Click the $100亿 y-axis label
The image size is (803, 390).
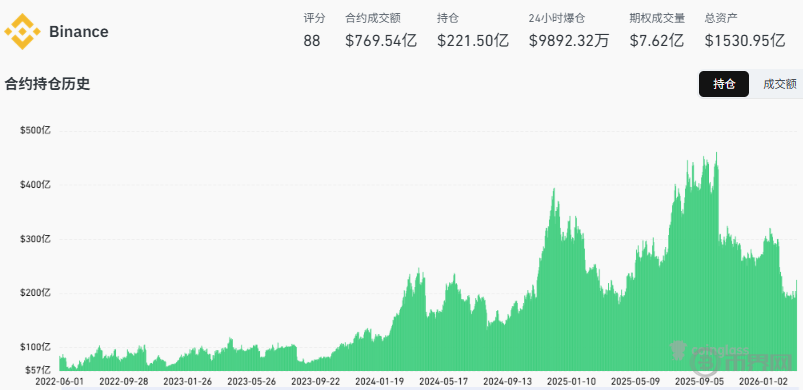tap(35, 347)
